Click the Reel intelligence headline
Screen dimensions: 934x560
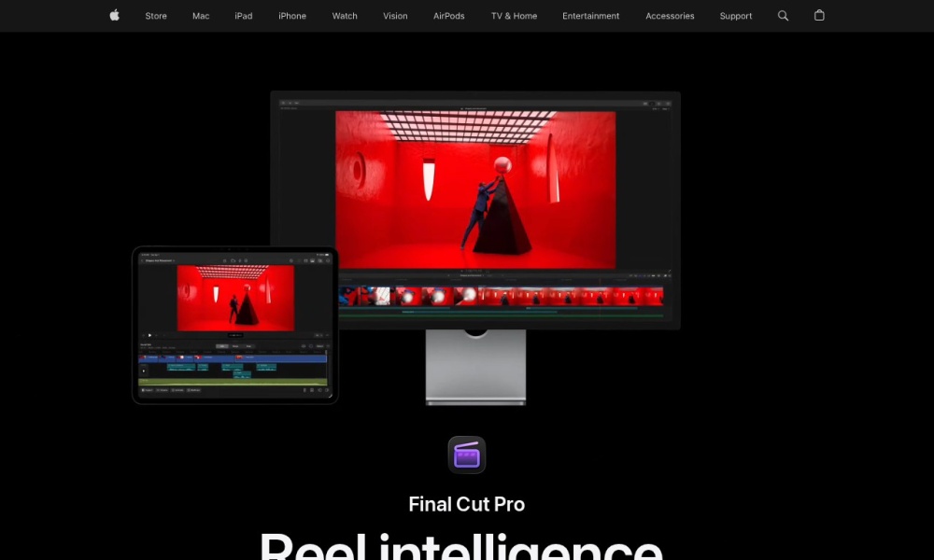461,546
